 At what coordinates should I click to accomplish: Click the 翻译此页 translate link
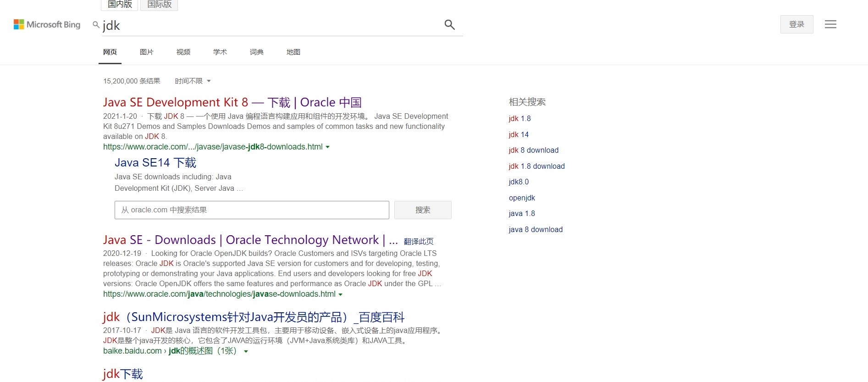419,242
